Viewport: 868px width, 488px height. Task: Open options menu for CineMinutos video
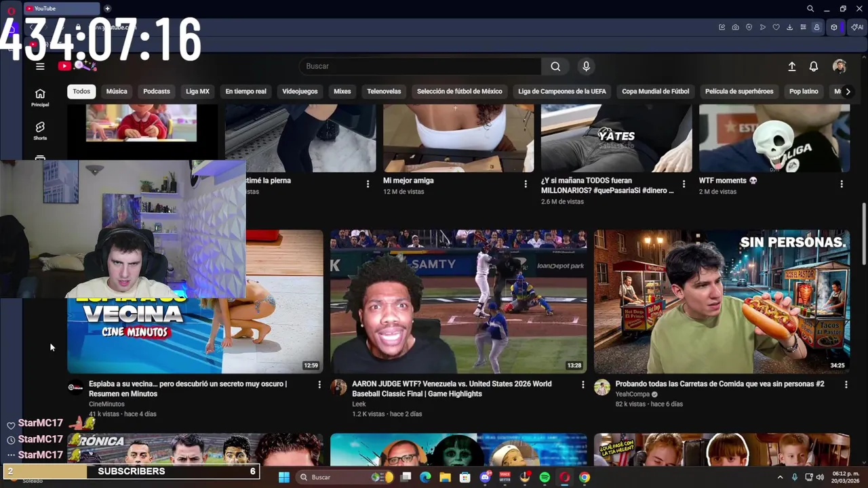[x=319, y=384]
